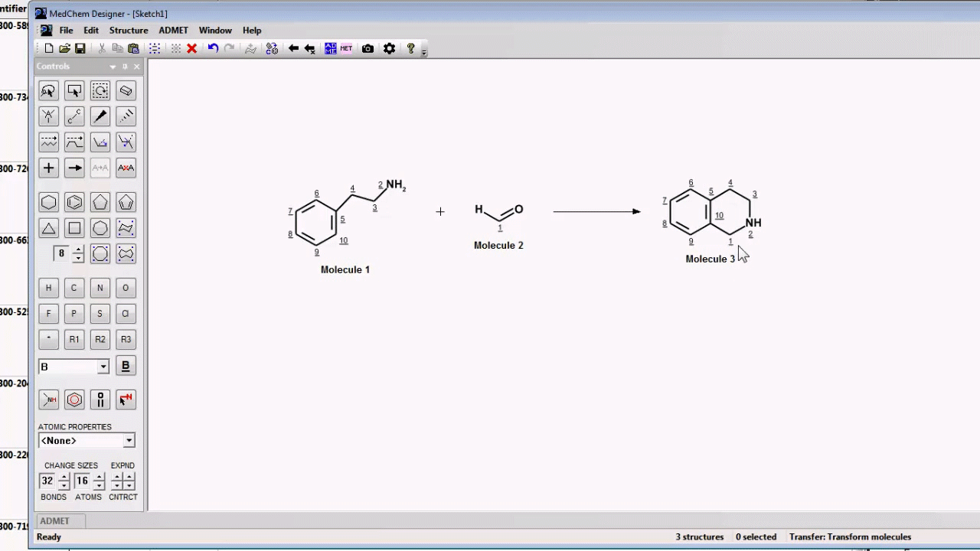Viewport: 980px width, 551px height.
Task: Open the camera capture toolbar icon
Action: pos(367,48)
